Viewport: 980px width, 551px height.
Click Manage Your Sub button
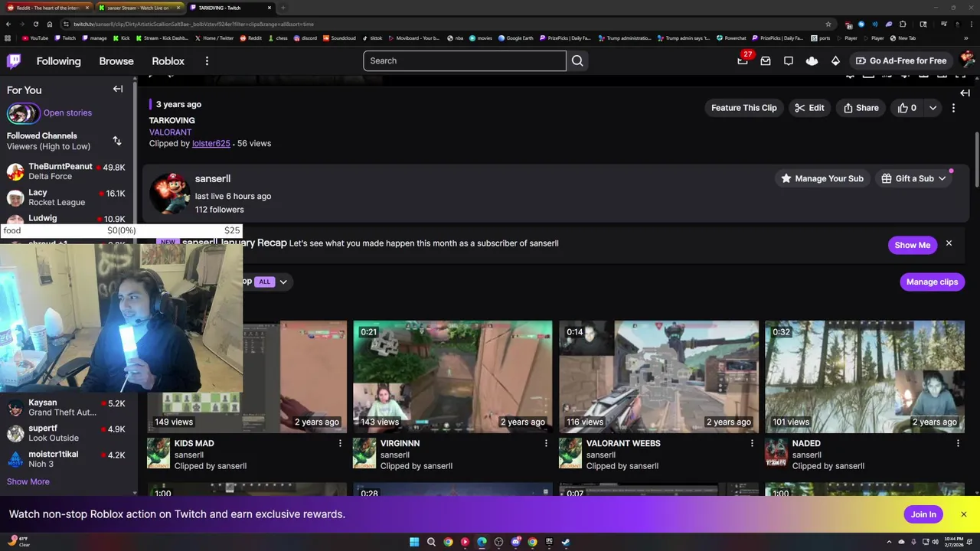point(822,178)
